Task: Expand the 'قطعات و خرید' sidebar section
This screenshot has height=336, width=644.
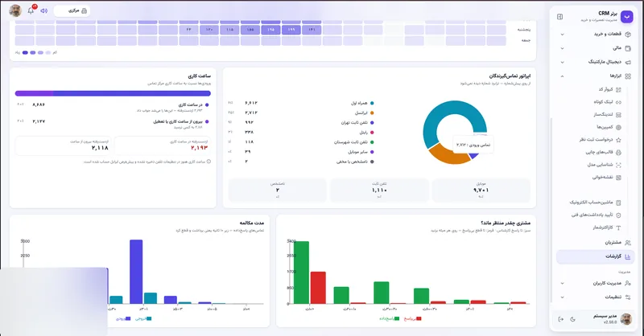Action: click(596, 34)
